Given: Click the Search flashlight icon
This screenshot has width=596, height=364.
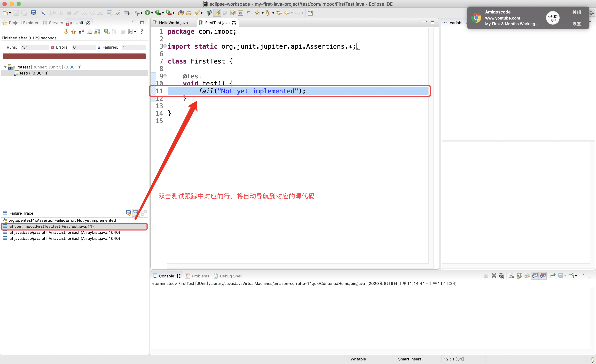Looking at the screenshot, I should point(197,13).
